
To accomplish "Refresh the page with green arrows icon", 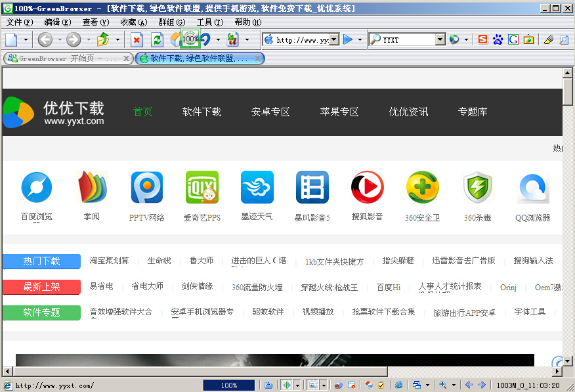I will click(157, 39).
